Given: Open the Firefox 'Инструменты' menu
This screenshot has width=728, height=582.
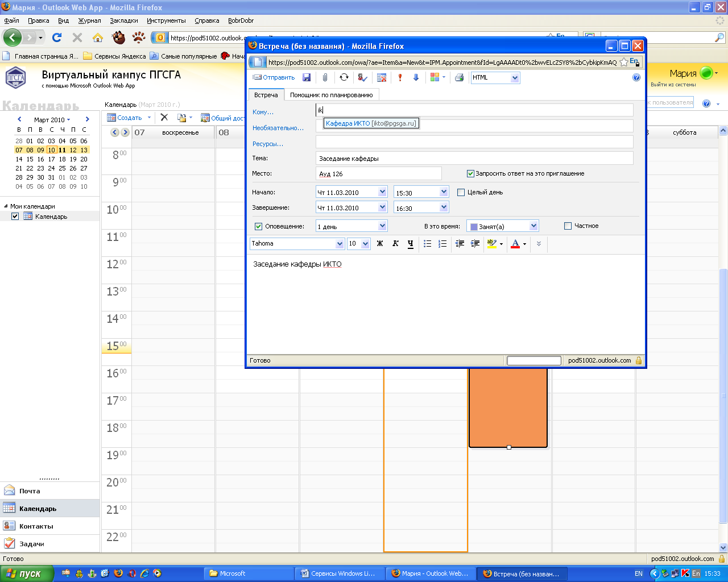Looking at the screenshot, I should click(166, 20).
